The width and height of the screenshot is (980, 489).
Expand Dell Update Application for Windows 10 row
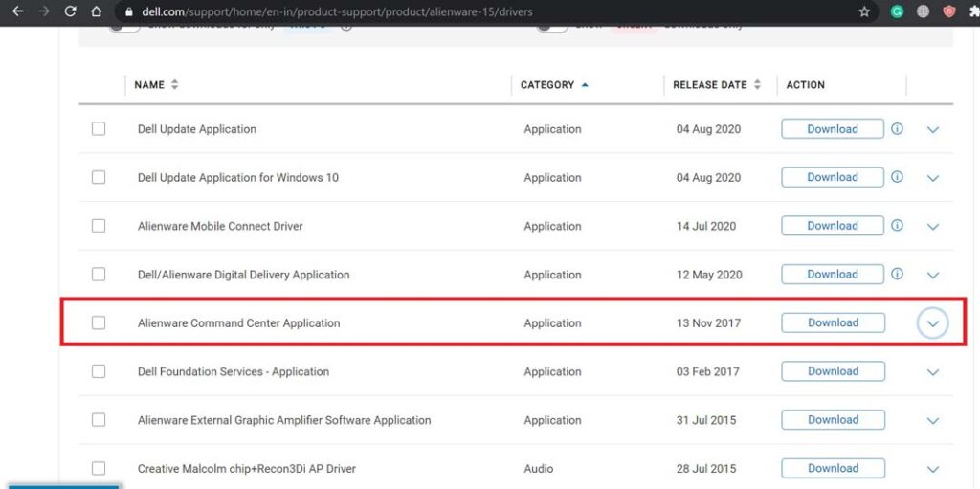(933, 178)
